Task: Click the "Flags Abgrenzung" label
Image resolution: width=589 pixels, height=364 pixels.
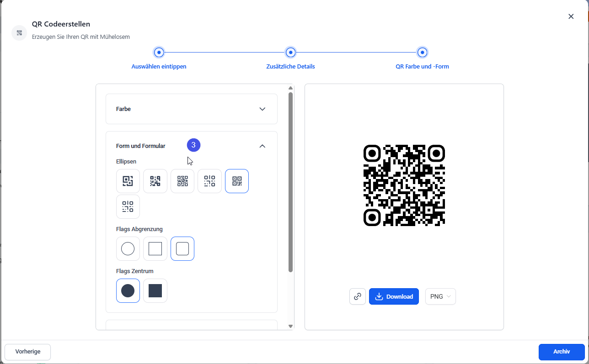Action: tap(139, 229)
